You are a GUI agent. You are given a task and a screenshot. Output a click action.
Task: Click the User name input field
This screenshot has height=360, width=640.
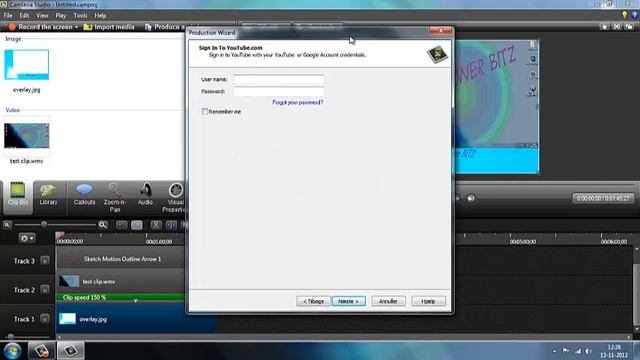tap(279, 80)
